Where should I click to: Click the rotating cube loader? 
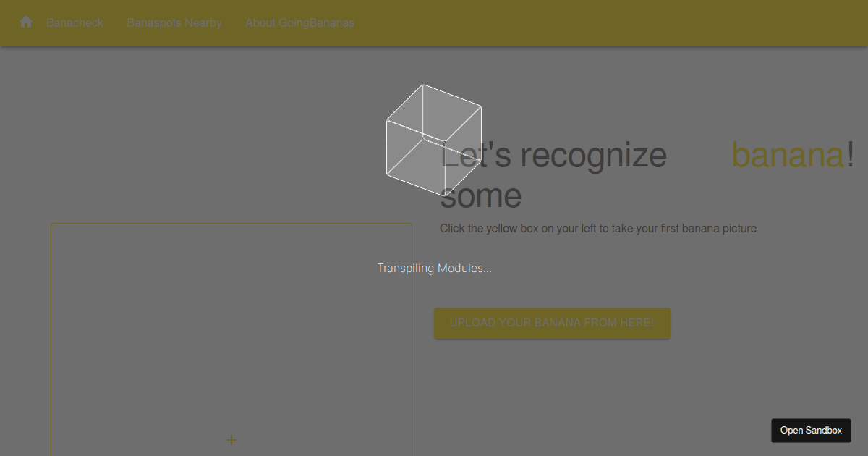pyautogui.click(x=434, y=140)
